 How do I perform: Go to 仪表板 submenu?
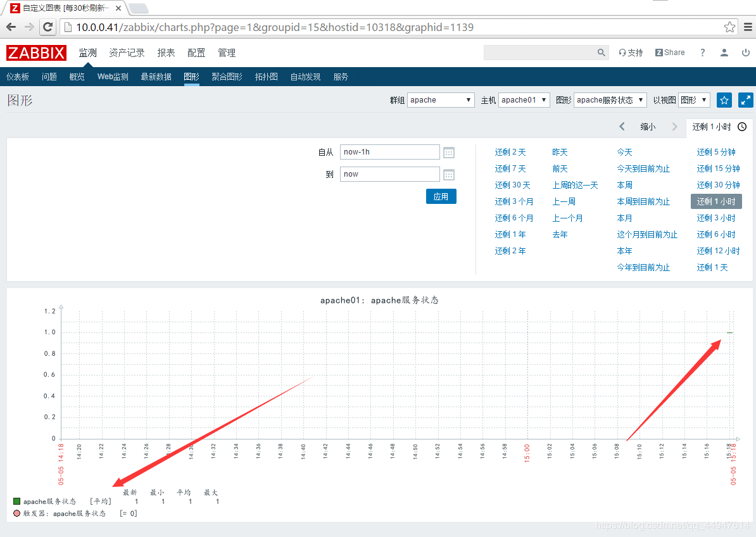[x=17, y=77]
